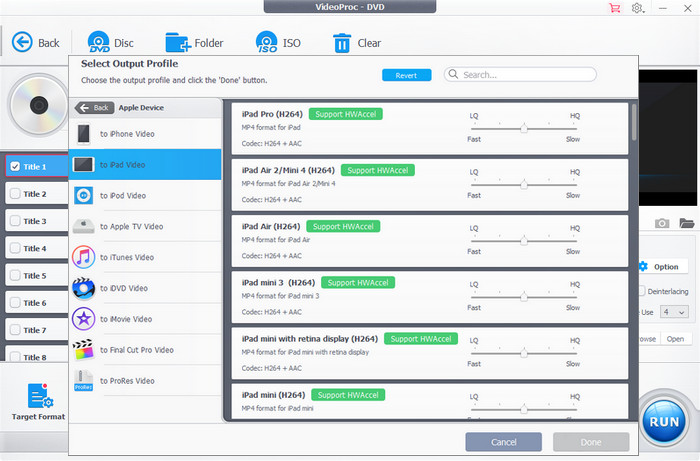Adjust iPad Air (H264) quality slider

pos(524,241)
